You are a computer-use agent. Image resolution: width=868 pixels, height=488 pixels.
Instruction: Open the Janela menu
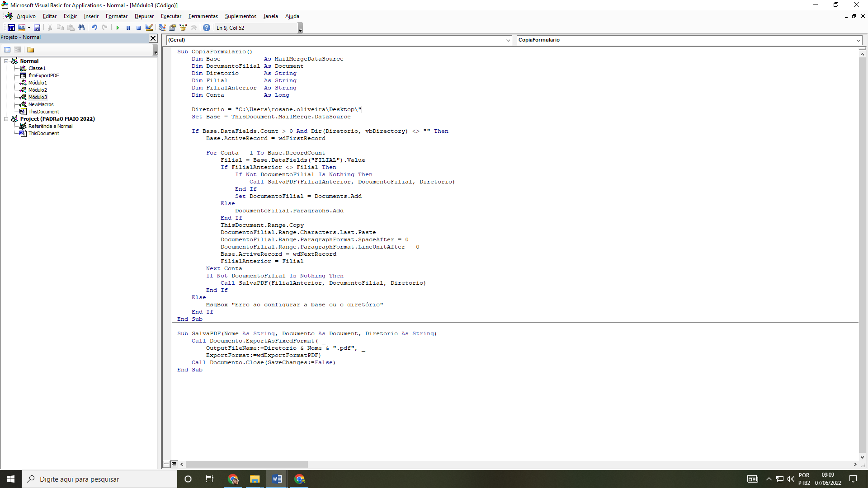270,16
